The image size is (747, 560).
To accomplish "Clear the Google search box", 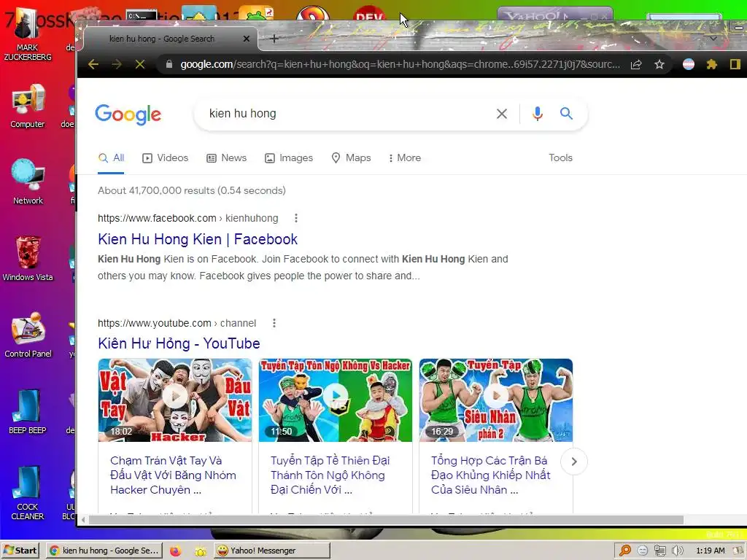I will (x=502, y=114).
